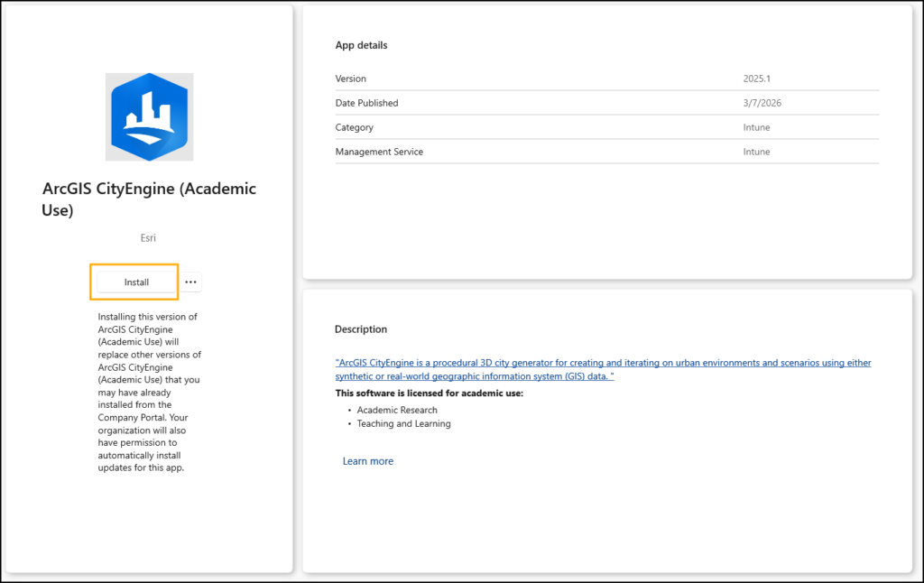Click the Description section heading
924x583 pixels.
click(x=360, y=329)
